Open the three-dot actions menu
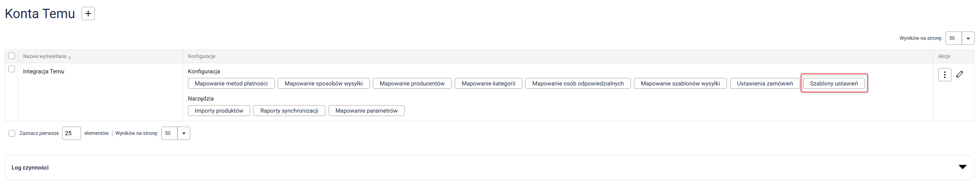Screen dimensions: 980x186 (944, 74)
